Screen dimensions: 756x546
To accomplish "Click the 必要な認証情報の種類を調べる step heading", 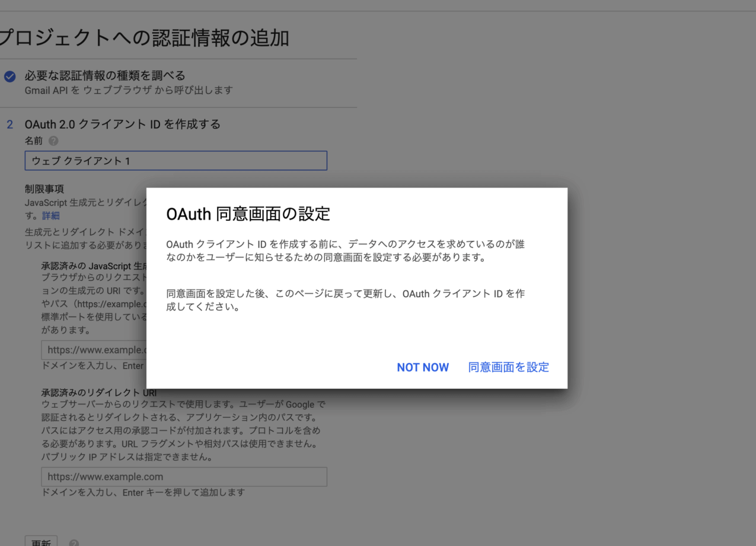I will [105, 76].
